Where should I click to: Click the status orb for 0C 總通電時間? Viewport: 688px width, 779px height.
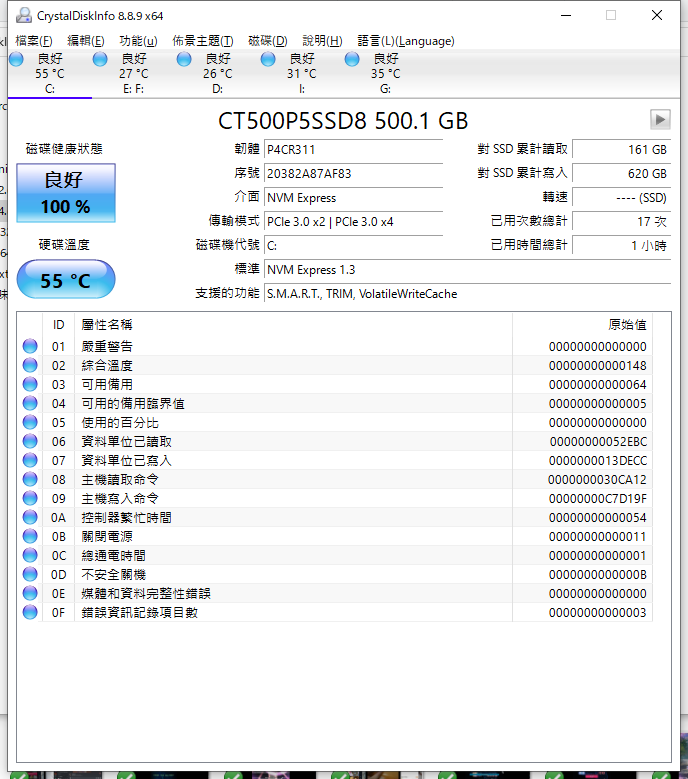30,555
